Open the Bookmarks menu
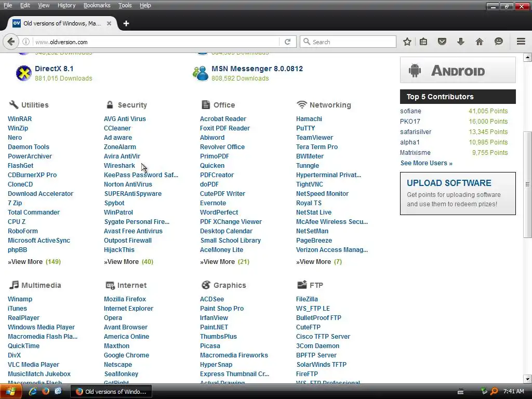The width and height of the screenshot is (532, 399). [97, 5]
